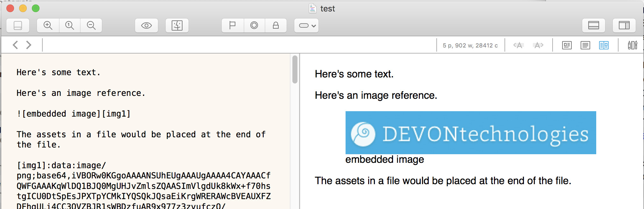Click the Quick Look eye icon
Viewport: 644px width, 209px height.
(x=147, y=25)
